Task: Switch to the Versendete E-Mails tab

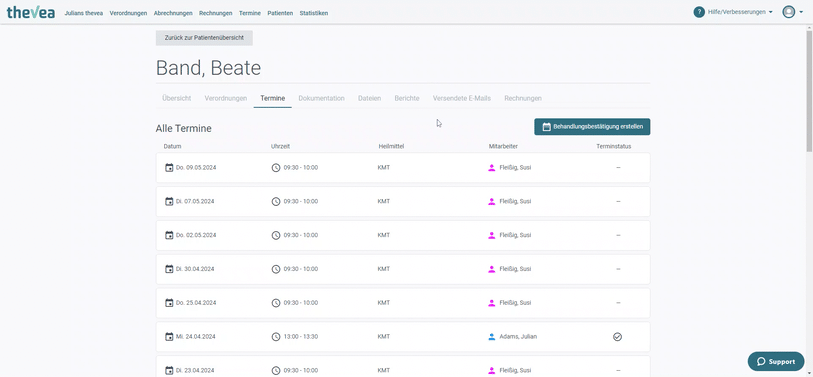Action: 462,98
